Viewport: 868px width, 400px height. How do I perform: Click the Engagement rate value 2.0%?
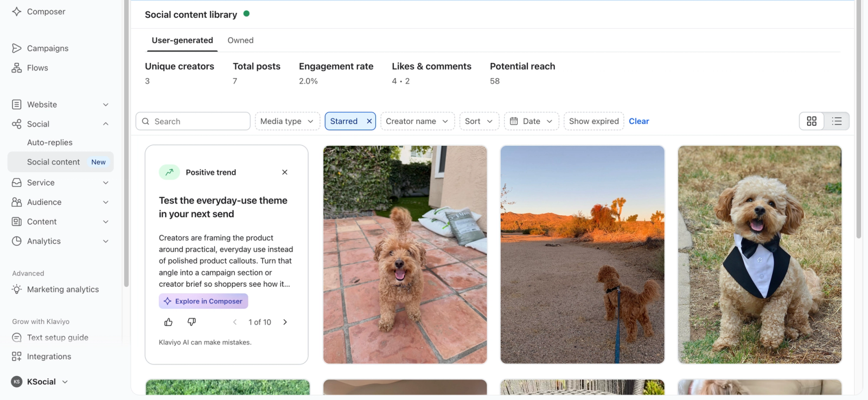[308, 81]
